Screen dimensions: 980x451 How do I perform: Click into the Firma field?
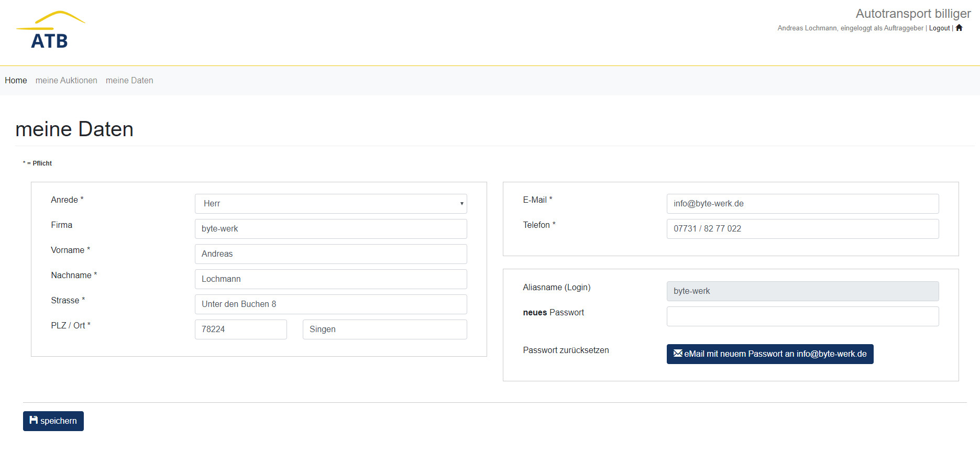pyautogui.click(x=331, y=229)
